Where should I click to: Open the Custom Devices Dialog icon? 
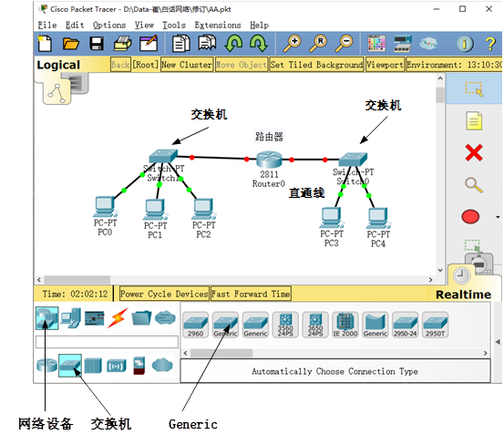pyautogui.click(x=403, y=44)
